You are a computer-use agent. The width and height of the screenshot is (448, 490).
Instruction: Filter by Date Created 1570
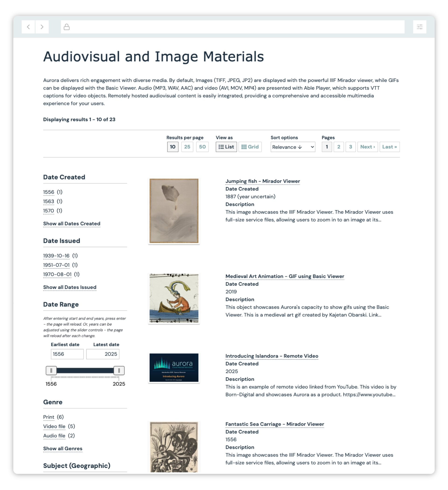click(49, 211)
